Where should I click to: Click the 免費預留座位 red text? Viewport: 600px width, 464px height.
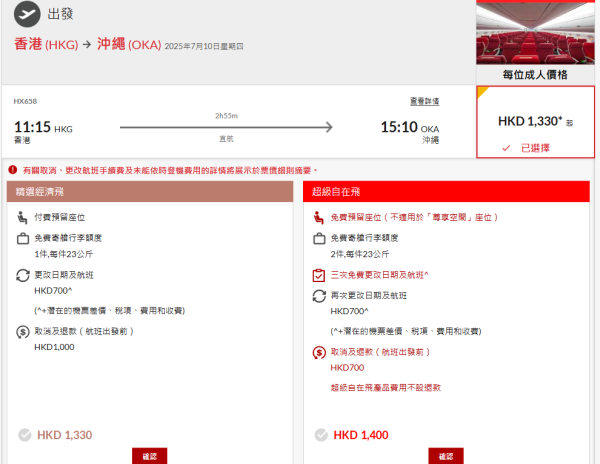coord(414,217)
